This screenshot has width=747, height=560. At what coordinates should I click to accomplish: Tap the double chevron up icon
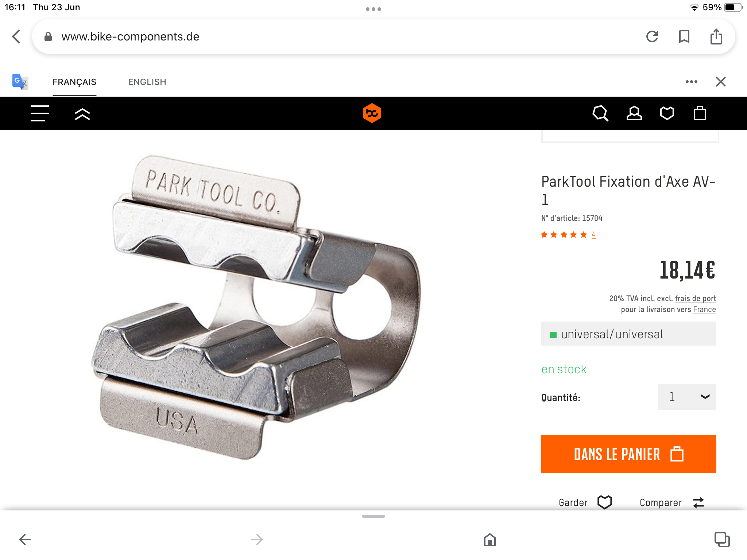coord(82,114)
